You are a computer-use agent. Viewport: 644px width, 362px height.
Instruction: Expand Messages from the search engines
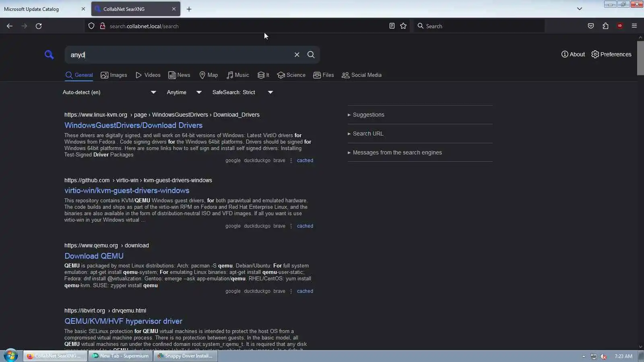tap(395, 153)
